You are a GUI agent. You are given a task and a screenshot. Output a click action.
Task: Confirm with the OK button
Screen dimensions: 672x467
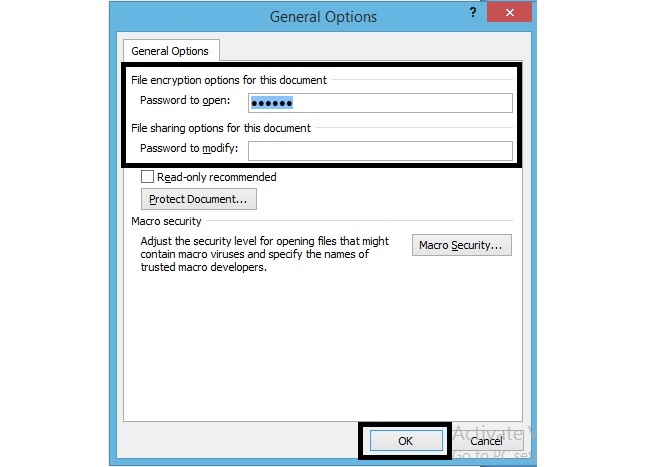tap(405, 440)
